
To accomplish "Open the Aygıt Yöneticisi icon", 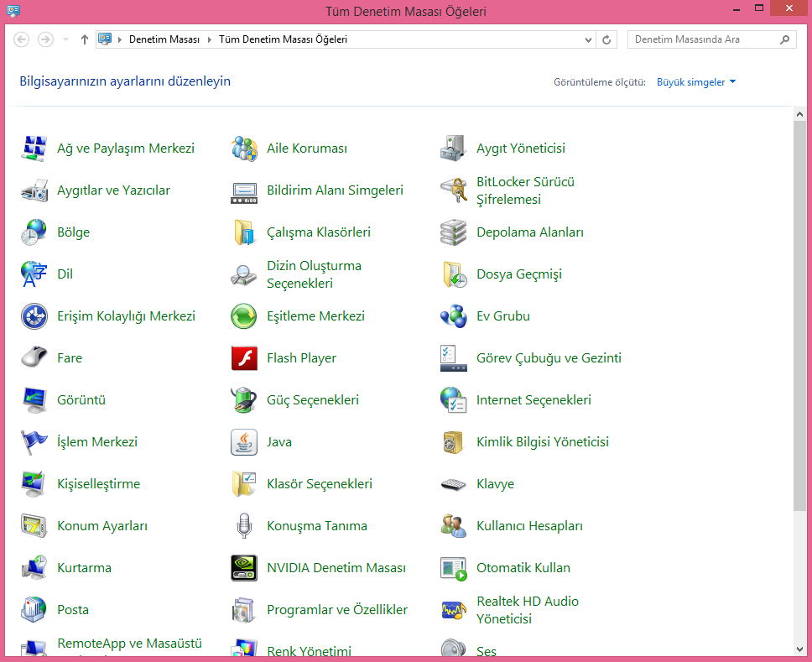I will pyautogui.click(x=453, y=149).
